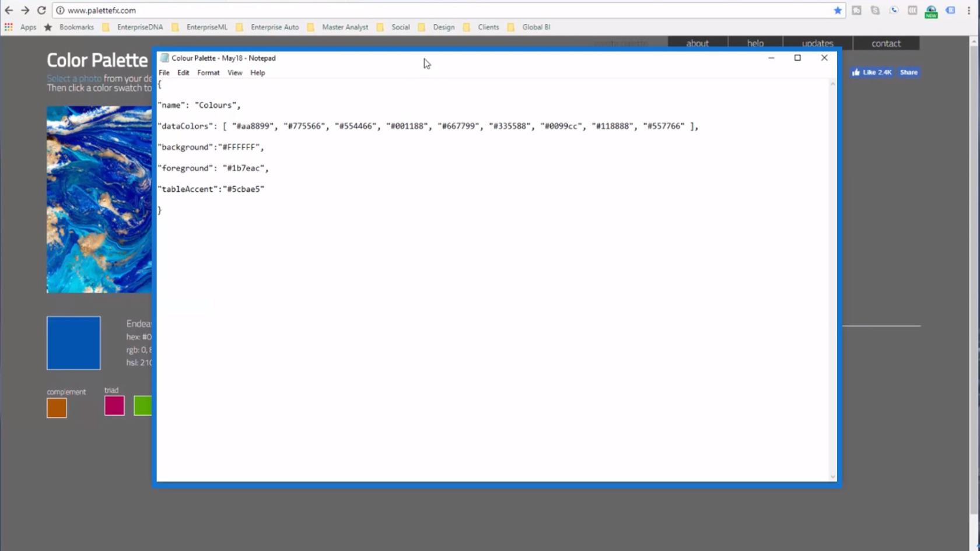Image resolution: width=980 pixels, height=551 pixels.
Task: Open the Enterprise Auto bookmark folder
Action: coord(267,27)
